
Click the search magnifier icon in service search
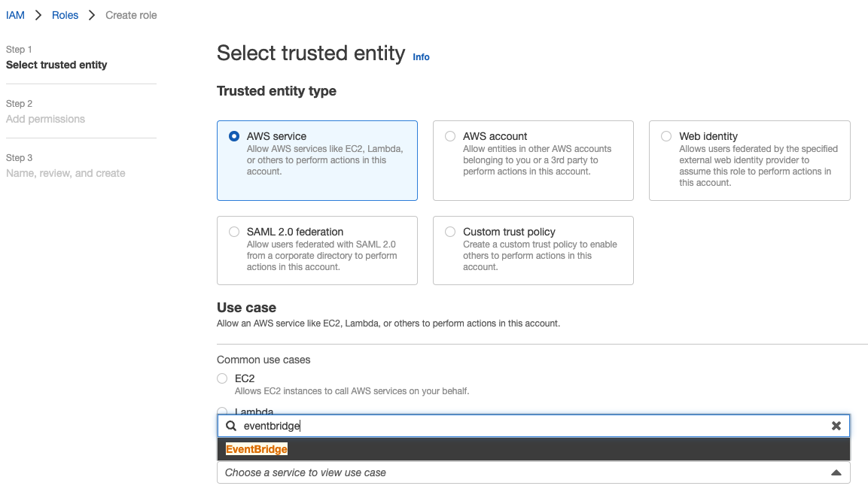230,426
